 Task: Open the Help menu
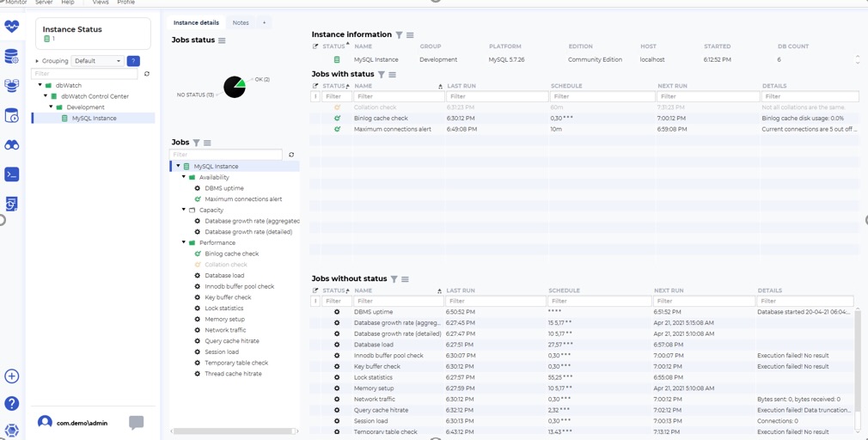pyautogui.click(x=68, y=3)
